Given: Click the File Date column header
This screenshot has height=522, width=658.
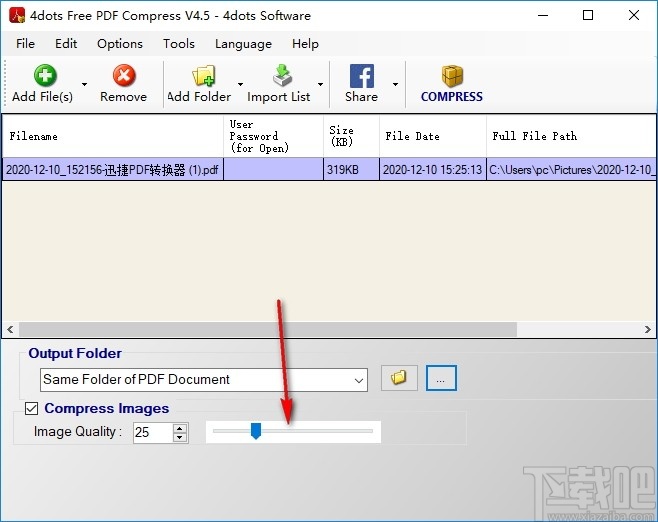Looking at the screenshot, I should (433, 136).
